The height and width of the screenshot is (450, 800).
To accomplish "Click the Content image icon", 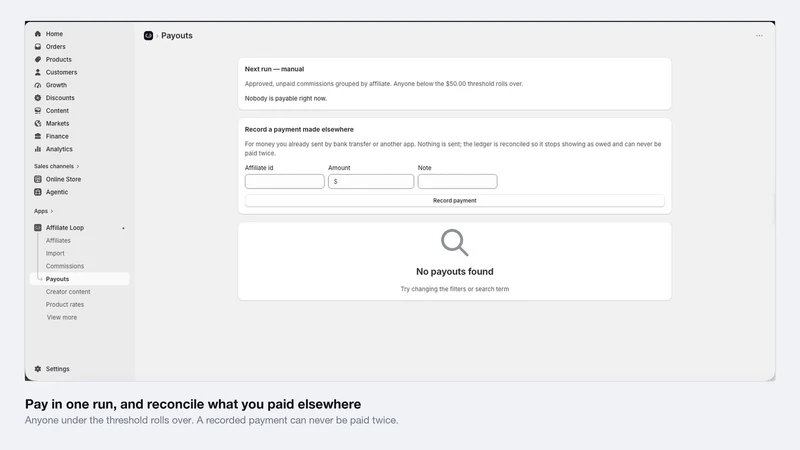I will tap(38, 111).
